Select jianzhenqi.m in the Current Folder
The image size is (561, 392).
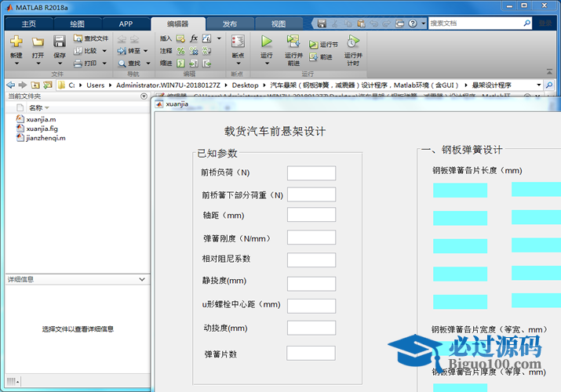pos(46,138)
